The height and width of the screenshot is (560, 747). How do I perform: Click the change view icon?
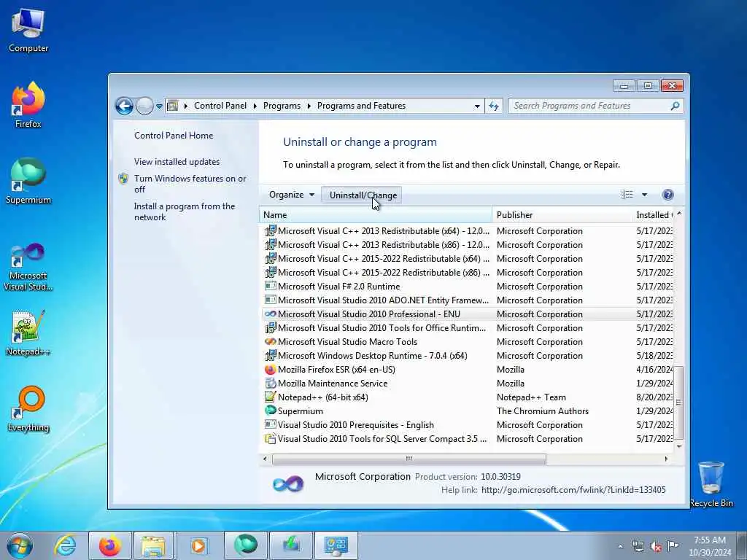pos(627,194)
